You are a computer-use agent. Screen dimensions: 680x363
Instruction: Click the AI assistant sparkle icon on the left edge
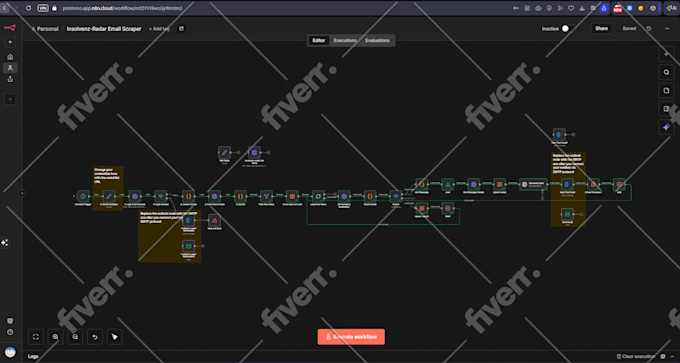(5, 242)
